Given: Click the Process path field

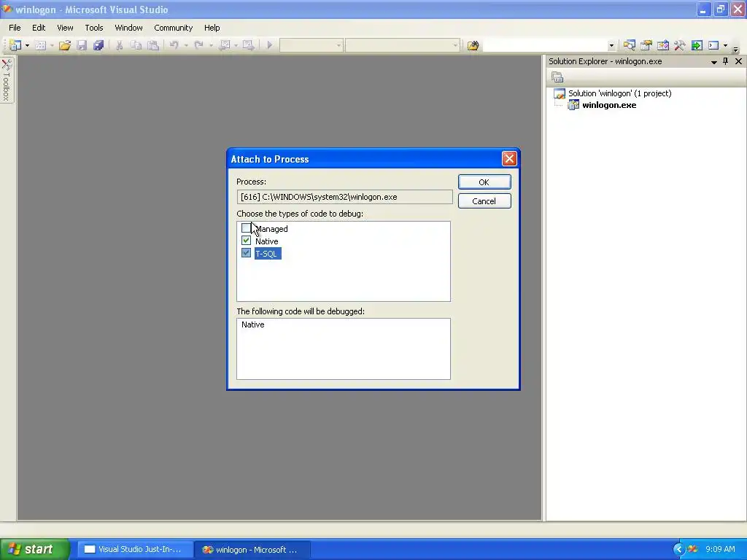Looking at the screenshot, I should point(344,197).
